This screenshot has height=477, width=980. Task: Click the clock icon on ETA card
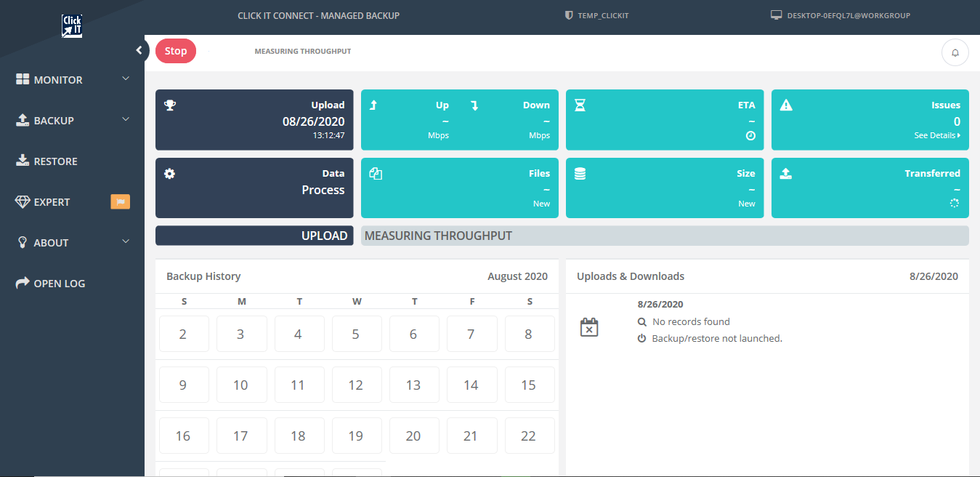[x=751, y=136]
